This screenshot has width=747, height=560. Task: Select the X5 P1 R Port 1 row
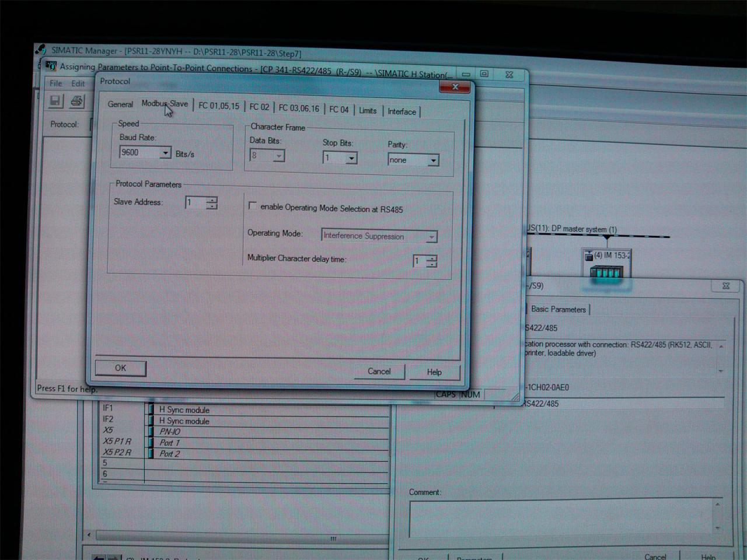click(x=244, y=442)
